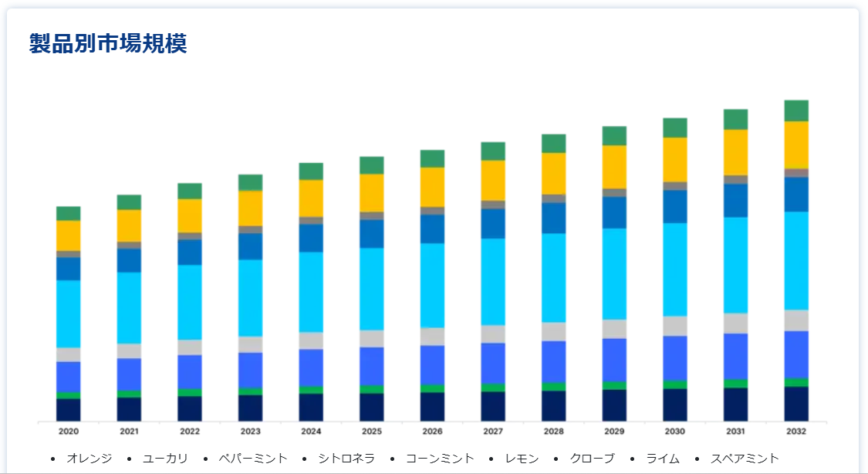Click the yellow segment of the 2020 bar
The image size is (868, 474).
click(x=69, y=235)
